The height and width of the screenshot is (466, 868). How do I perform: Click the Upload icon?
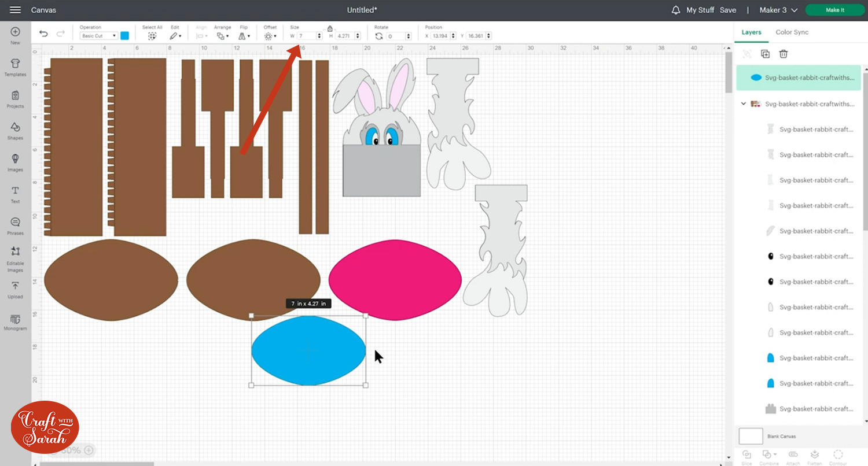pos(15,289)
